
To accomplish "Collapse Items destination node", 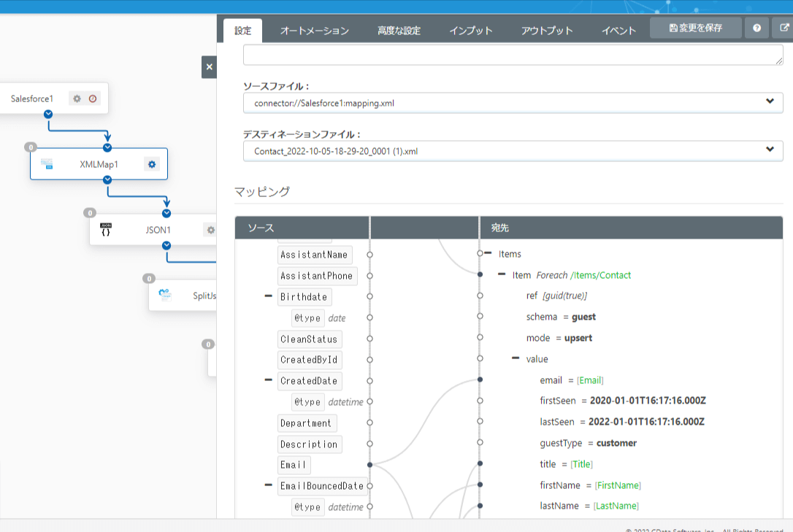I will (x=488, y=253).
